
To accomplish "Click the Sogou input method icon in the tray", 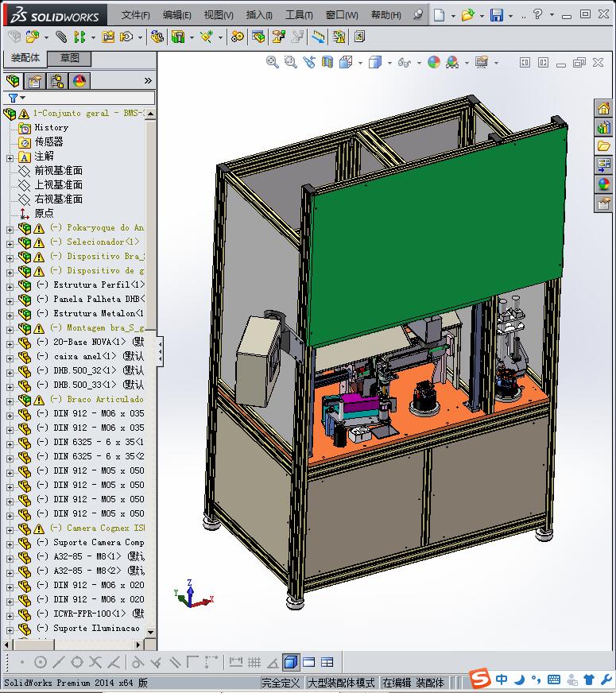I will (x=480, y=679).
